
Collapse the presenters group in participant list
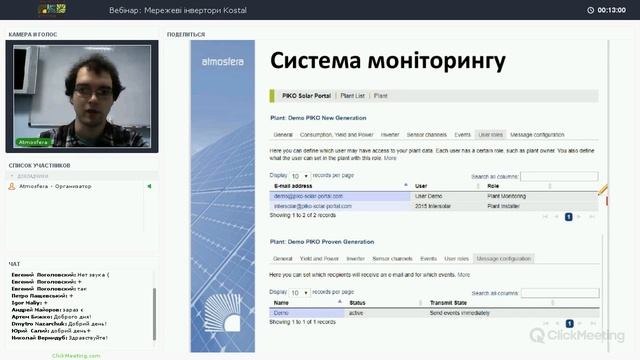(12, 176)
